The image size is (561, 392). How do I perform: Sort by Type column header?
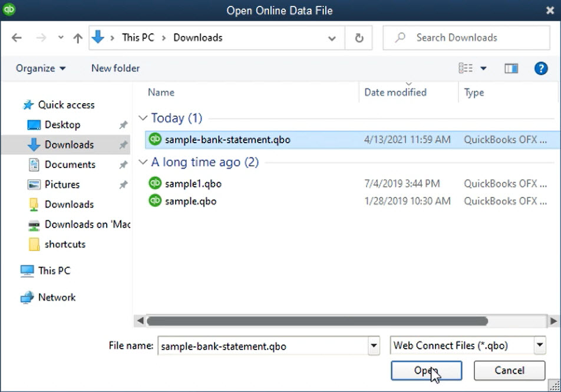point(474,93)
